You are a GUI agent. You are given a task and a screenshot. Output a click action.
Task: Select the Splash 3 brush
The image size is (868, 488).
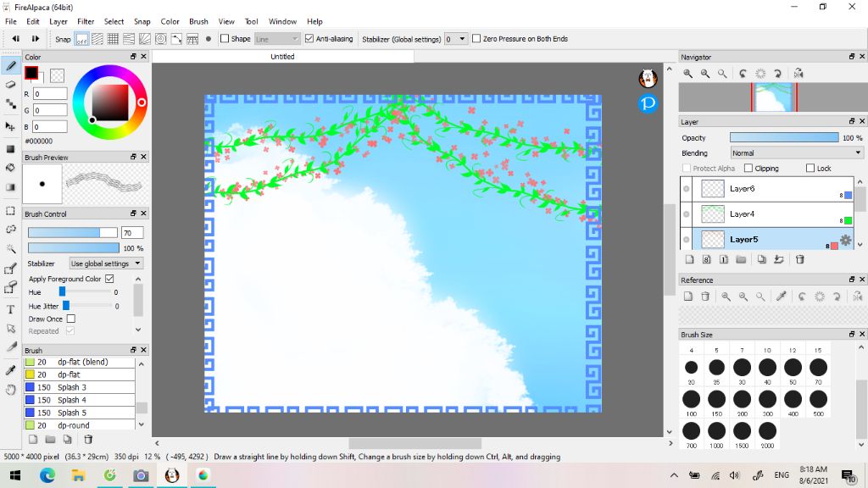[79, 387]
